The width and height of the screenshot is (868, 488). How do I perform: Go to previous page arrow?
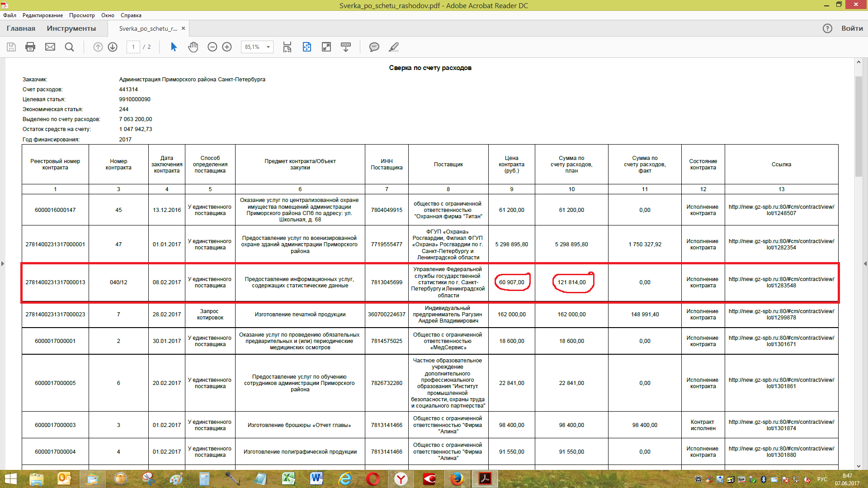coord(98,47)
